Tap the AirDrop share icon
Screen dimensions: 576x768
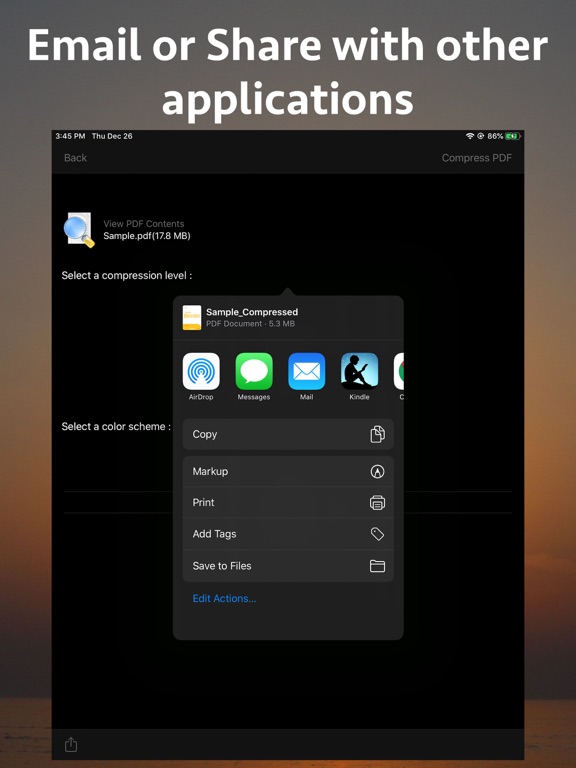201,371
